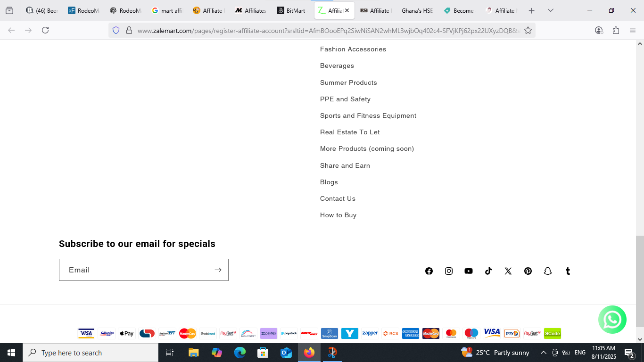Click the American Express payment icon

[411, 333]
